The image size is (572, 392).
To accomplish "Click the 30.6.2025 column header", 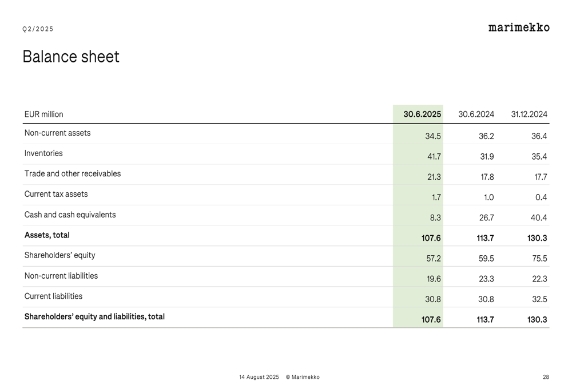I will (x=422, y=114).
